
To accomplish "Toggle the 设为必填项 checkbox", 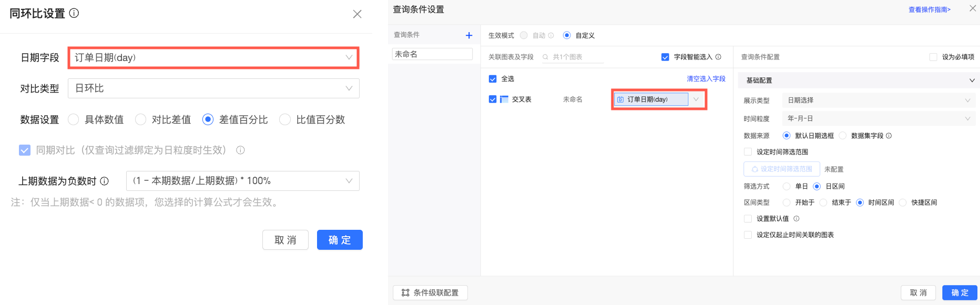I will coord(933,57).
